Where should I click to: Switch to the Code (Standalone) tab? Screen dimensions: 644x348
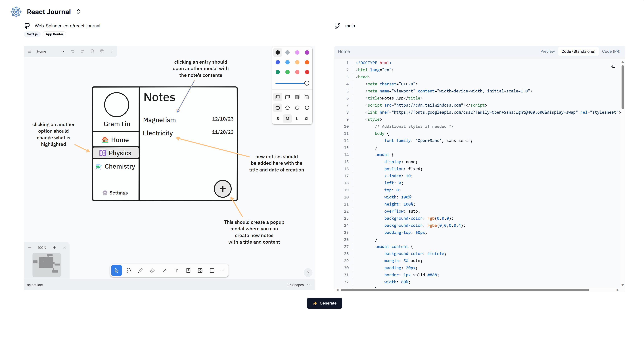pos(578,51)
